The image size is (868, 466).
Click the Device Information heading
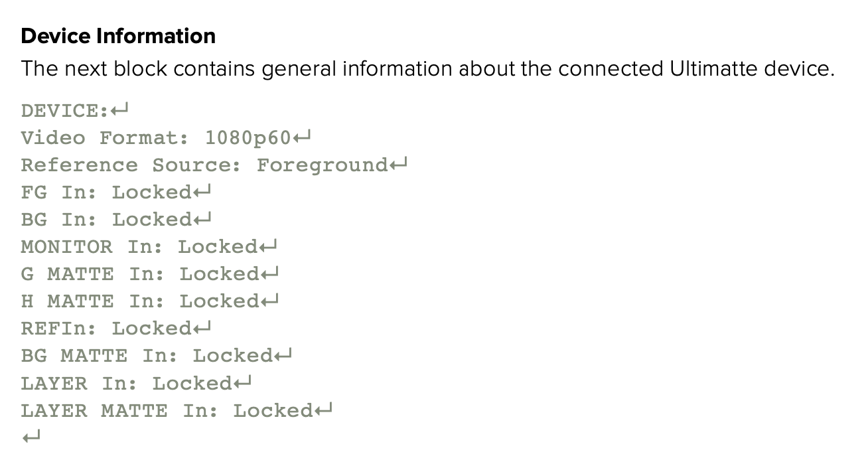pyautogui.click(x=118, y=36)
